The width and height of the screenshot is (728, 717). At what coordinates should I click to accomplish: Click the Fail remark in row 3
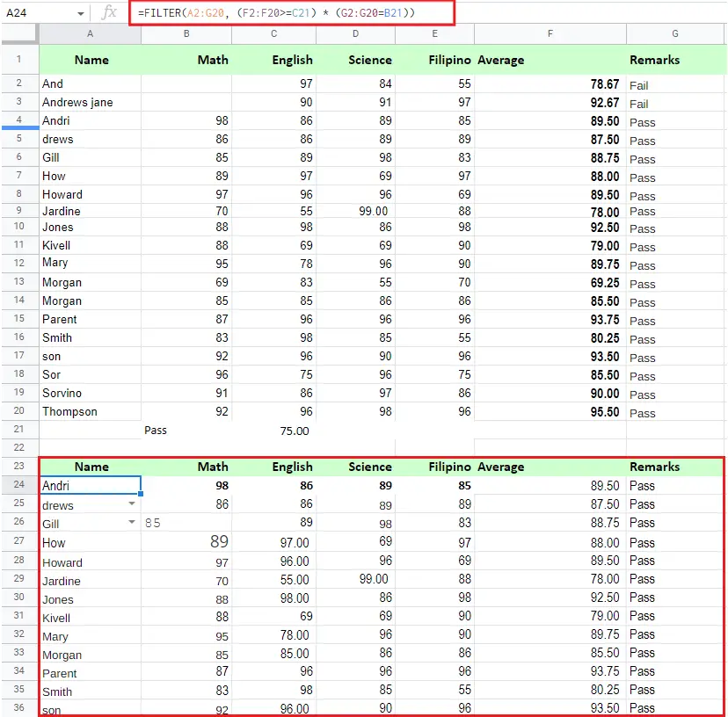pyautogui.click(x=675, y=104)
